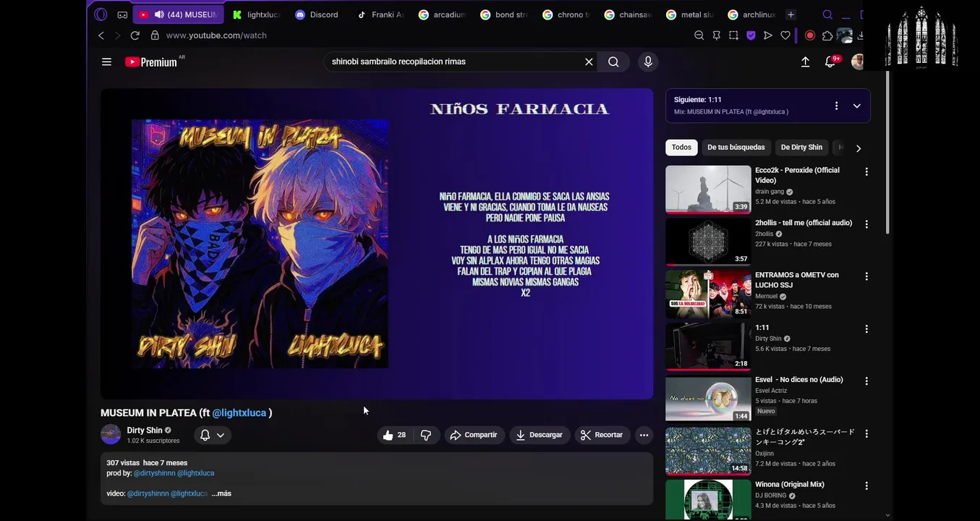Open the YouTube create/upload icon
Screen dimensions: 980x521
pos(805,62)
